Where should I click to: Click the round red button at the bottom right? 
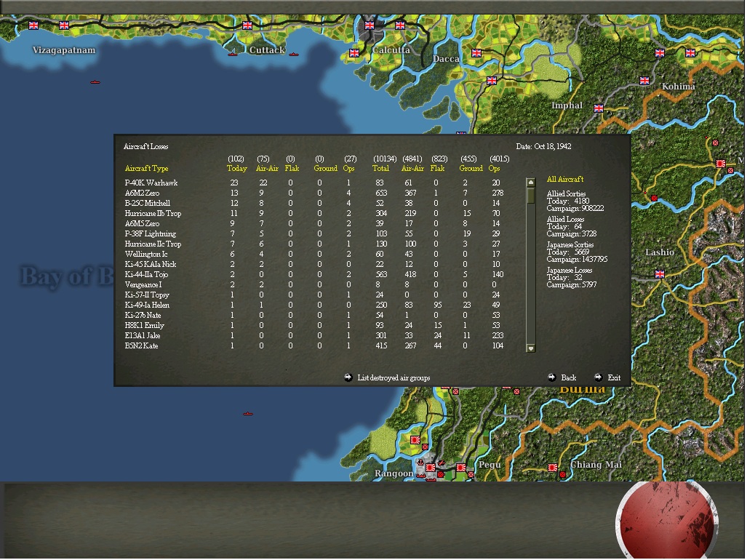click(667, 520)
